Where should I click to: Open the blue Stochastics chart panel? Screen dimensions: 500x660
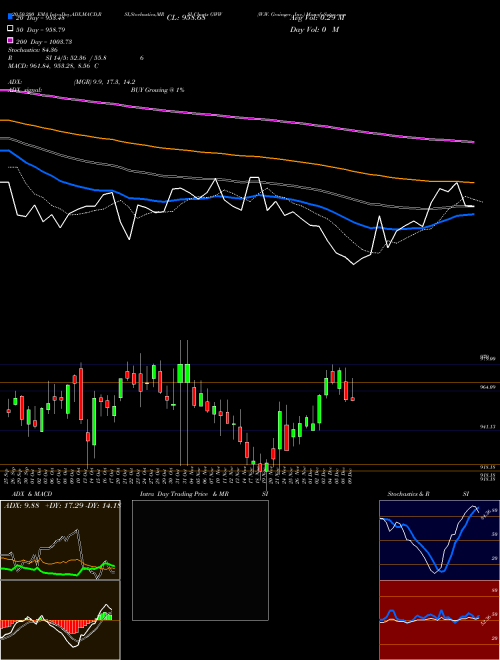(x=439, y=540)
